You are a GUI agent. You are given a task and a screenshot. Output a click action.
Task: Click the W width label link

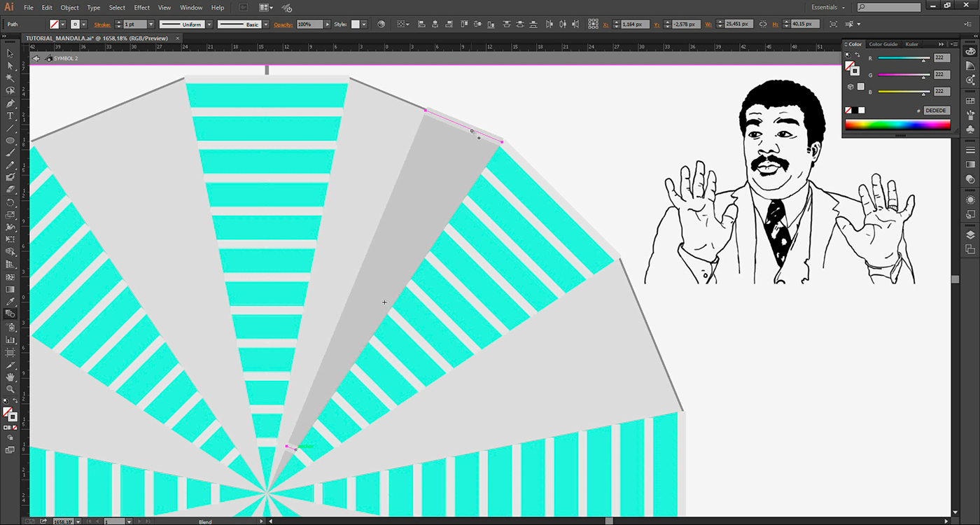point(709,24)
